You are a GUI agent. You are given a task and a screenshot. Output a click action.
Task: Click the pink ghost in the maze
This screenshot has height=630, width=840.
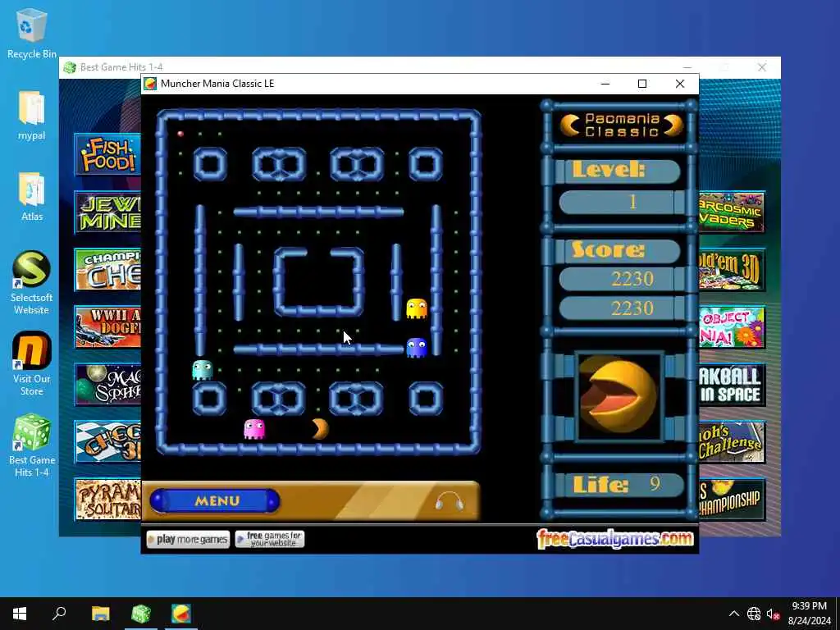(254, 429)
